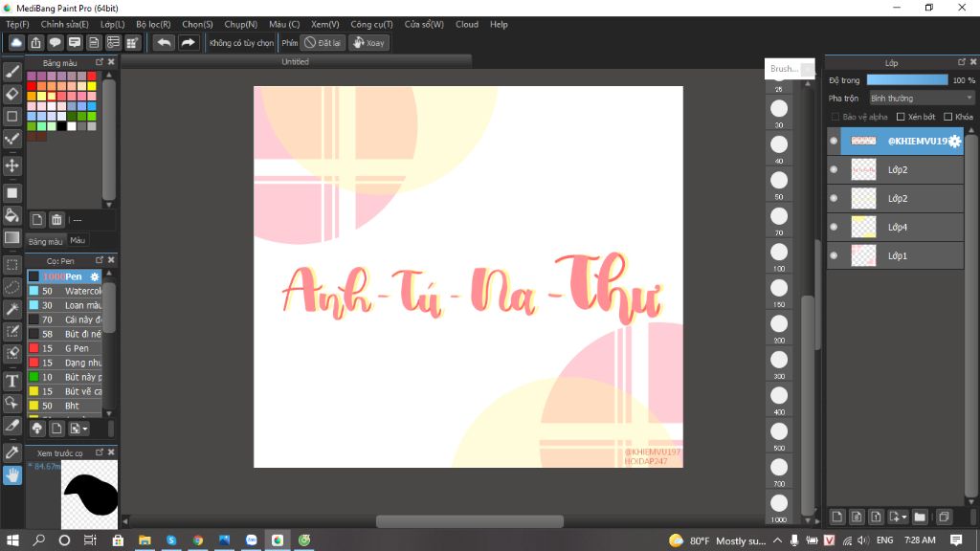Image resolution: width=980 pixels, height=551 pixels.
Task: Click the trash icon in palette panel
Action: click(x=56, y=219)
